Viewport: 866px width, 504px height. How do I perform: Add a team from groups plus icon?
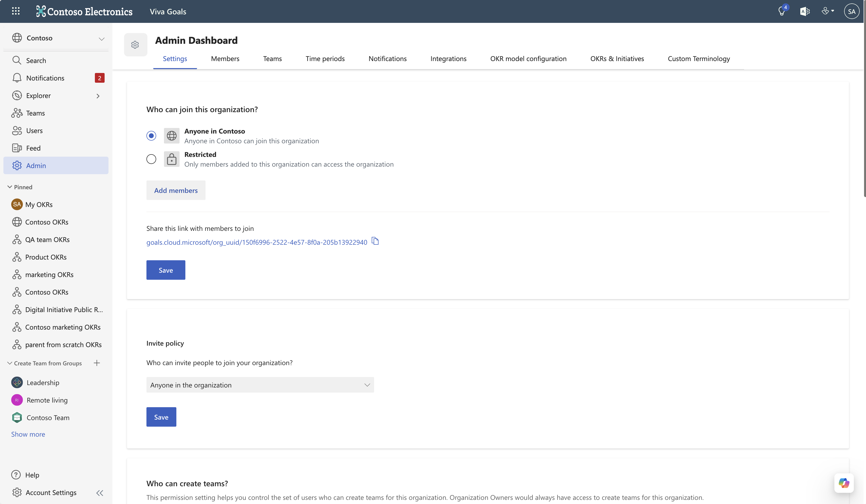(x=97, y=363)
